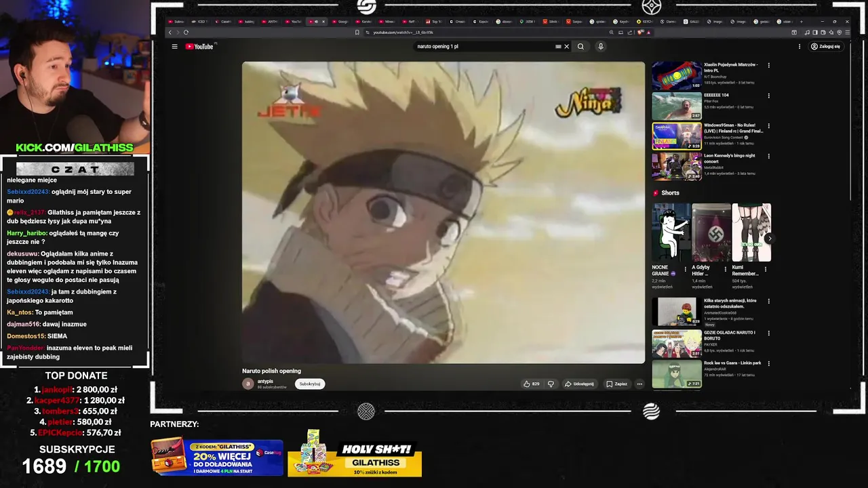Open Leon Kennedy's bingo night concert title
Screen dimensions: 868x488
coord(729,158)
